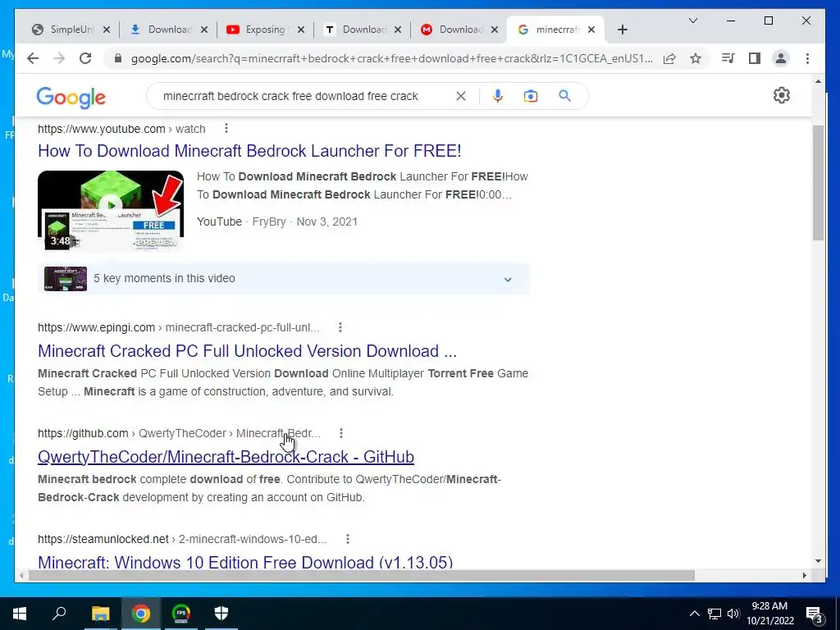Viewport: 840px width, 630px height.
Task: Click the forward navigation arrow
Action: tap(59, 58)
